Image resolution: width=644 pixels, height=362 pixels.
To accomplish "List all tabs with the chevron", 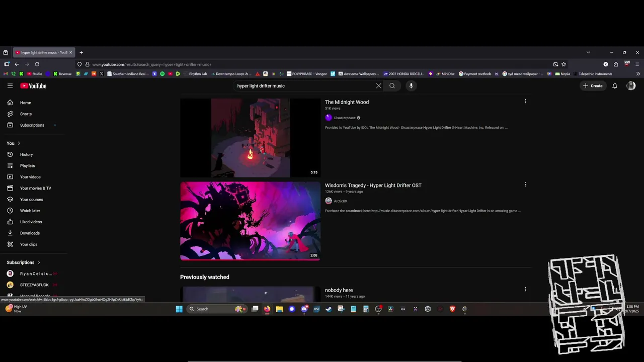I will coord(588,52).
